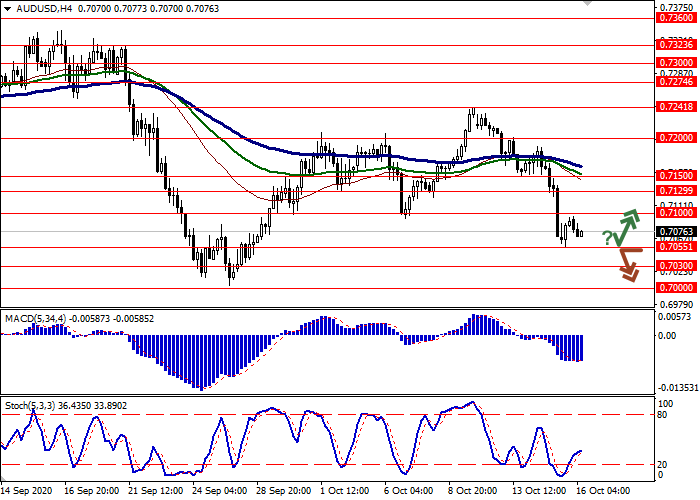Click the gray chart shift marker at top
The image size is (700, 500).
(x=587, y=3)
